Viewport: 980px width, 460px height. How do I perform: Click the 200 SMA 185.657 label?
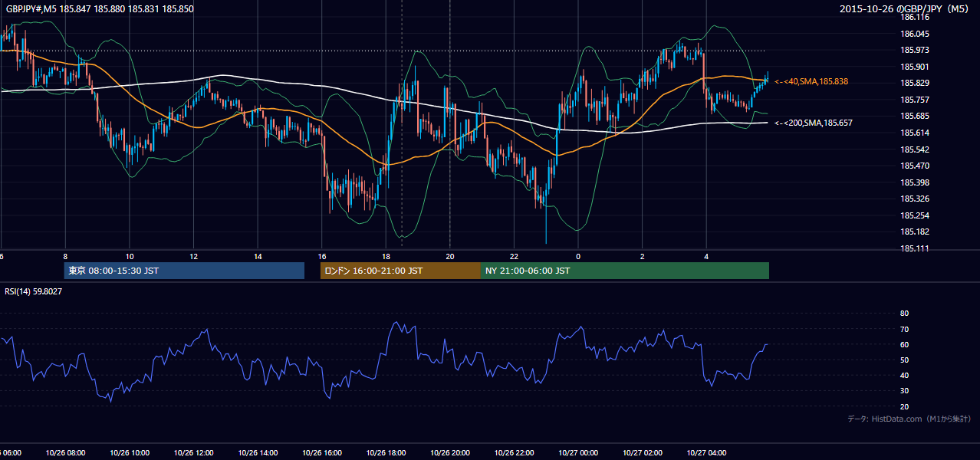pos(814,123)
